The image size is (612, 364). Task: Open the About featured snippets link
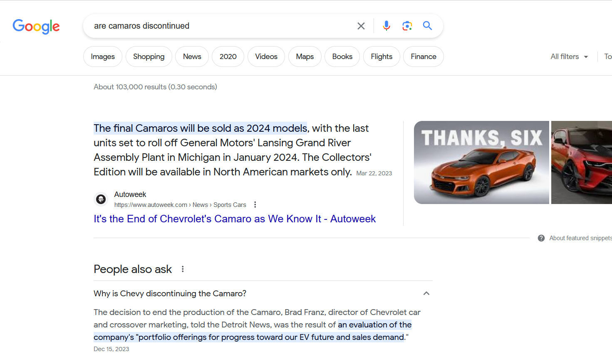pos(580,238)
